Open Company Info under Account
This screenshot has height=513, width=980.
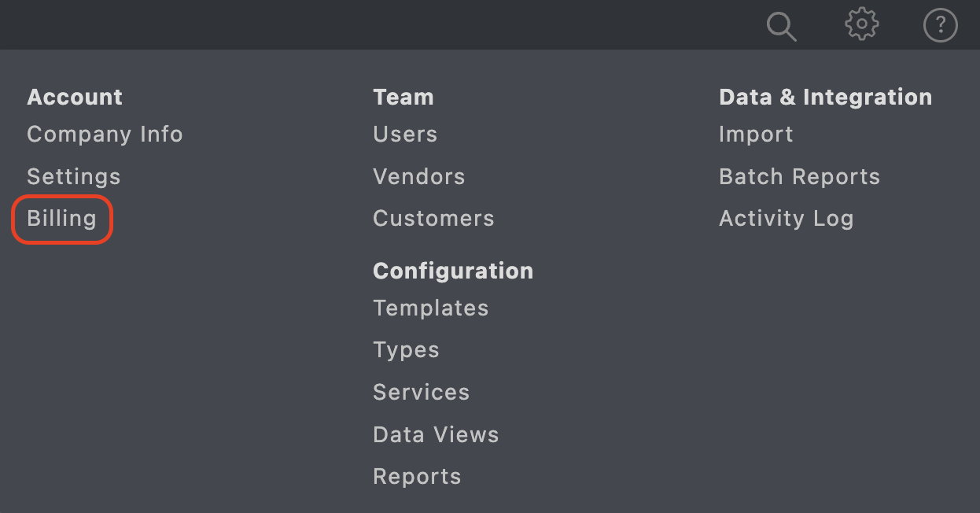click(105, 135)
